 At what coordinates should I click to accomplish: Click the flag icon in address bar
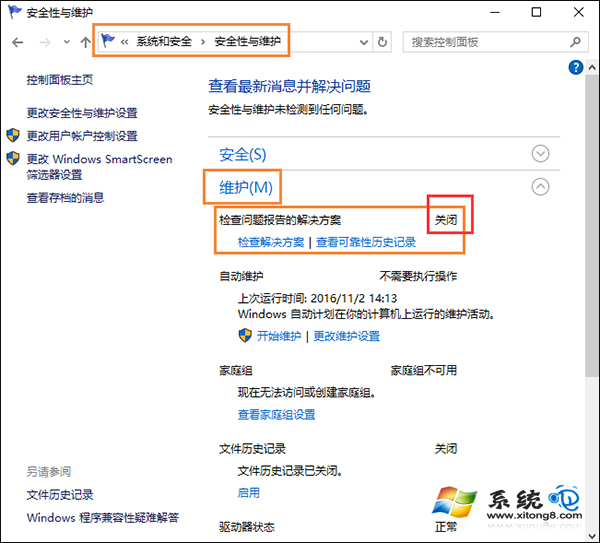(108, 41)
